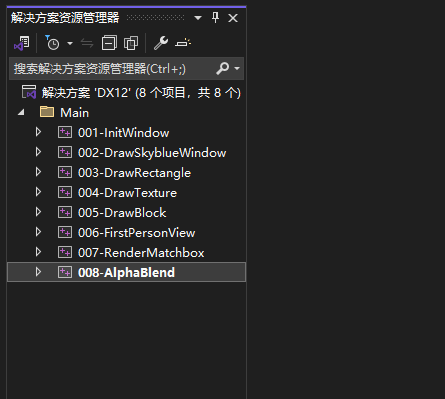The width and height of the screenshot is (445, 399).
Task: Select the 002-DrawSkyblueWindow project name
Action: (x=152, y=153)
